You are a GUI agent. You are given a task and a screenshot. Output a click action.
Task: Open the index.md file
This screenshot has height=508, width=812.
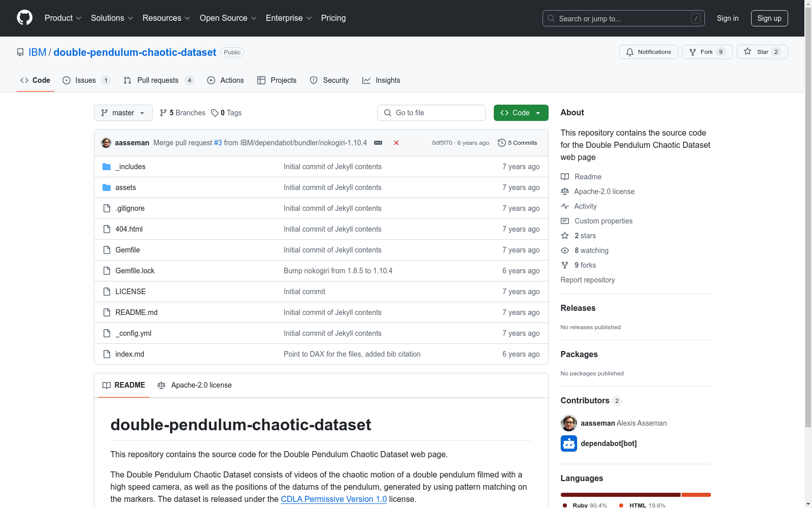tap(130, 354)
